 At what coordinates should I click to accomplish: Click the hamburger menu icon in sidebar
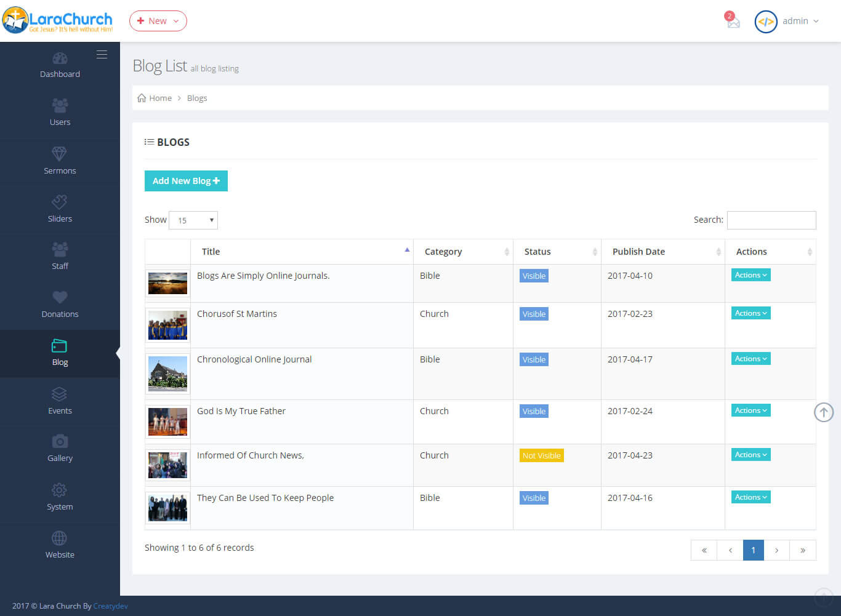102,55
